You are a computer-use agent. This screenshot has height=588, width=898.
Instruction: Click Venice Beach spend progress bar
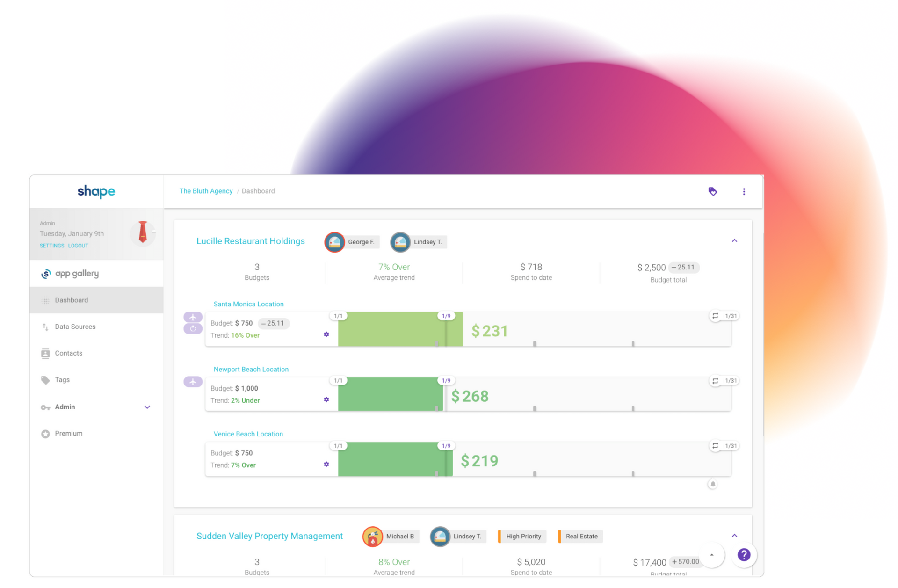395,459
